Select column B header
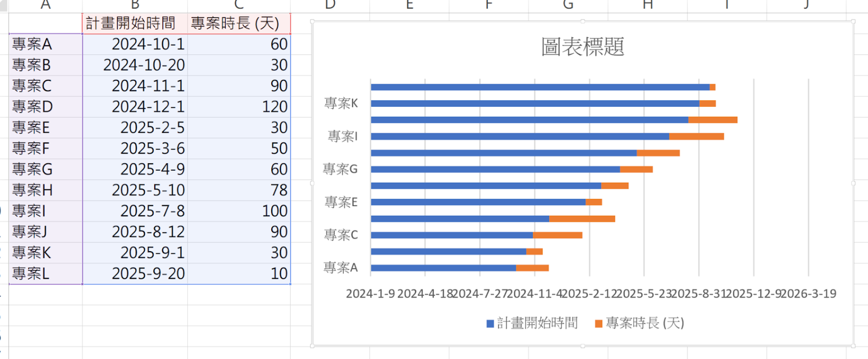Image resolution: width=868 pixels, height=359 pixels. pyautogui.click(x=135, y=5)
